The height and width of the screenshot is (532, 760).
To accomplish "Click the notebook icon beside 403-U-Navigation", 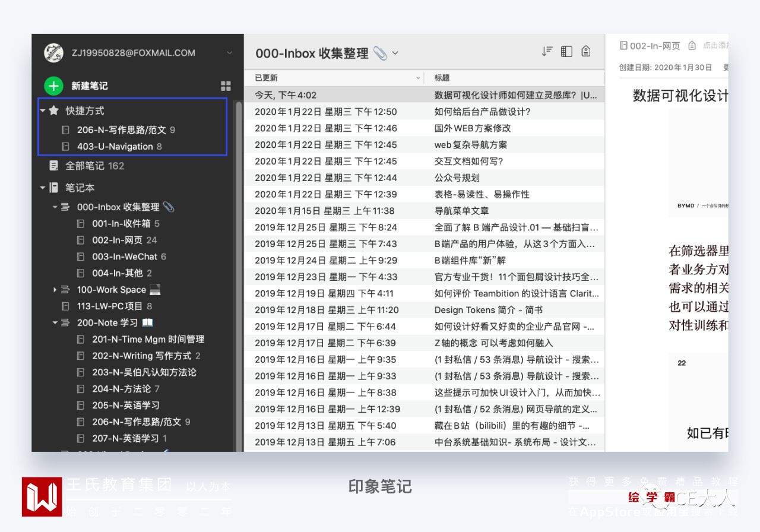I will [x=66, y=147].
